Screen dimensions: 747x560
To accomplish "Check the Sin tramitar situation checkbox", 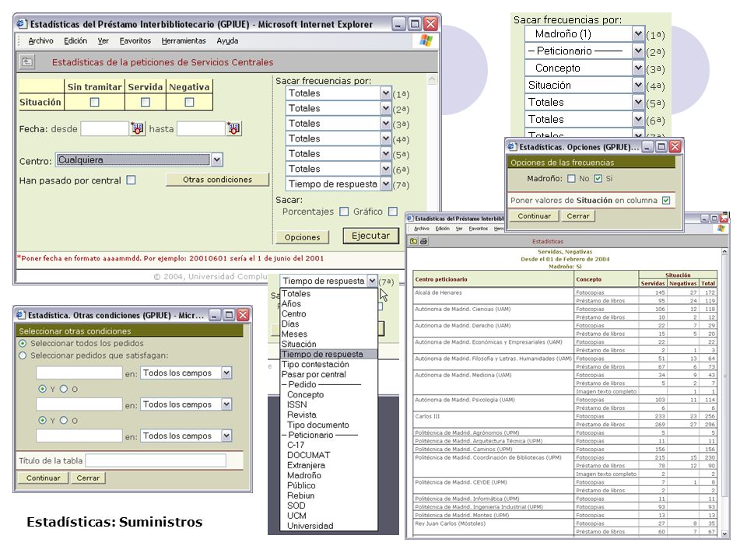I will click(x=94, y=102).
